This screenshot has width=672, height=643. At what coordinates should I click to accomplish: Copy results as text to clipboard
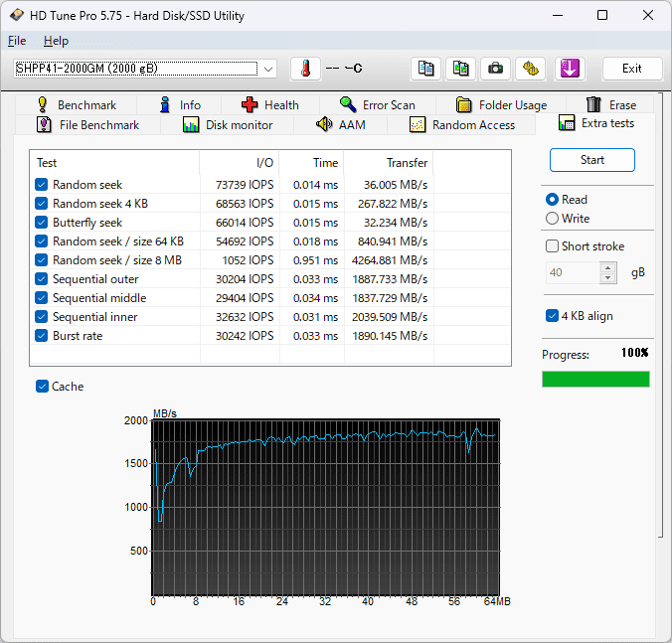click(426, 69)
